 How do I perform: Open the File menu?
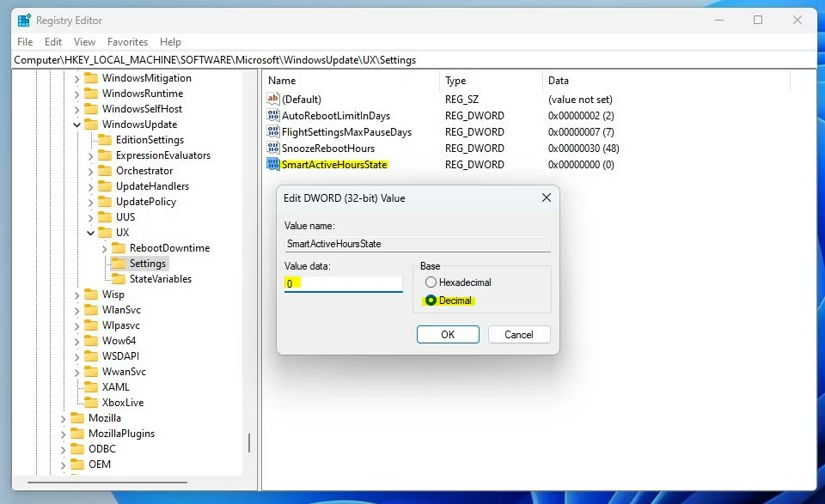25,41
